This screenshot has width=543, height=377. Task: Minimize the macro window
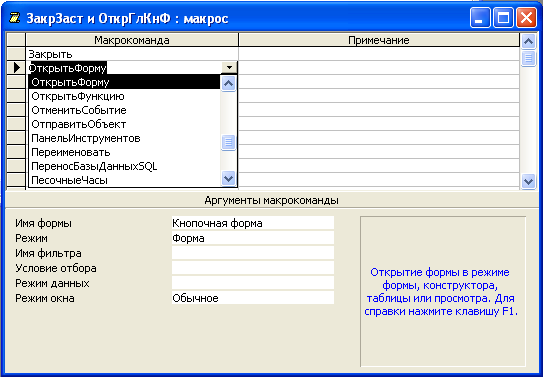point(480,18)
